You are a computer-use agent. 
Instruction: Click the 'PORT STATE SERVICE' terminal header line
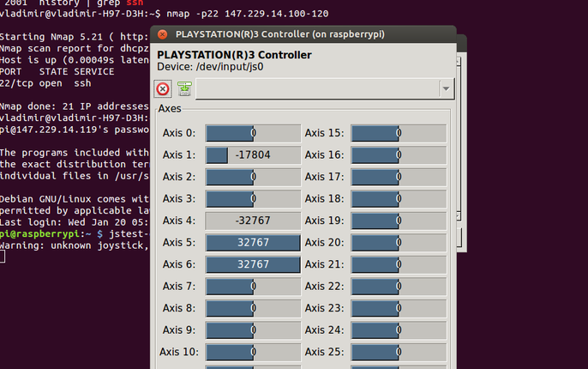coord(57,72)
